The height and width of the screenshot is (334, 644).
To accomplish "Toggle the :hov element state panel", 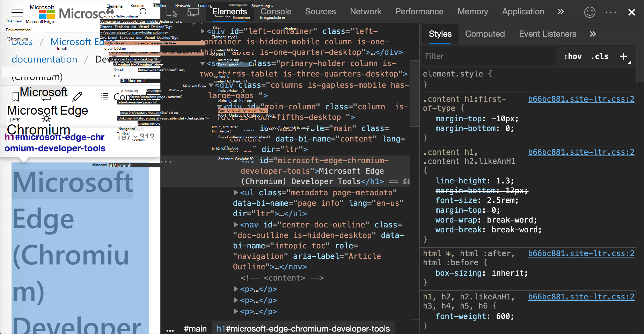I will point(572,56).
